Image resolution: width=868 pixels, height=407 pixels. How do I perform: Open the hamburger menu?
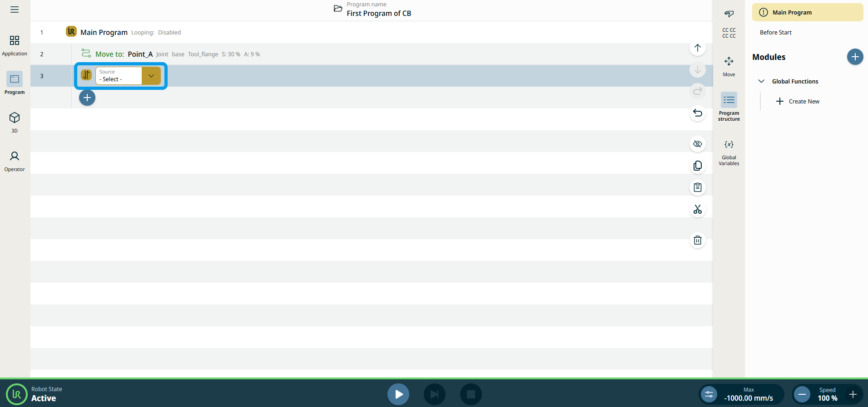point(15,10)
